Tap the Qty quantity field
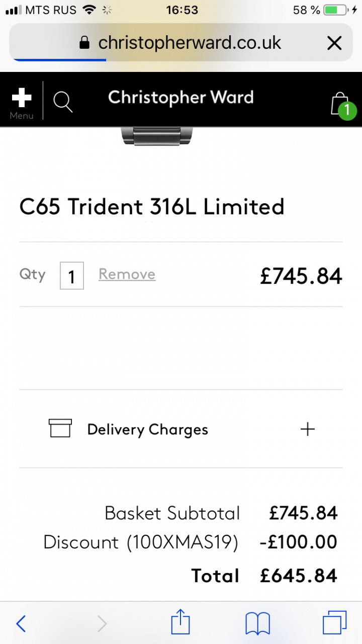 pos(71,276)
